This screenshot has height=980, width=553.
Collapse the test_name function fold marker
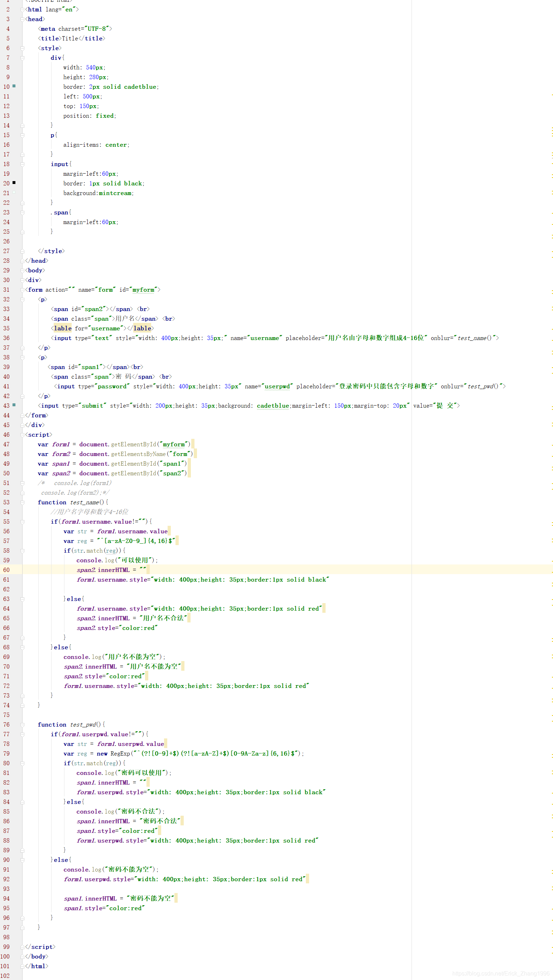(x=22, y=503)
